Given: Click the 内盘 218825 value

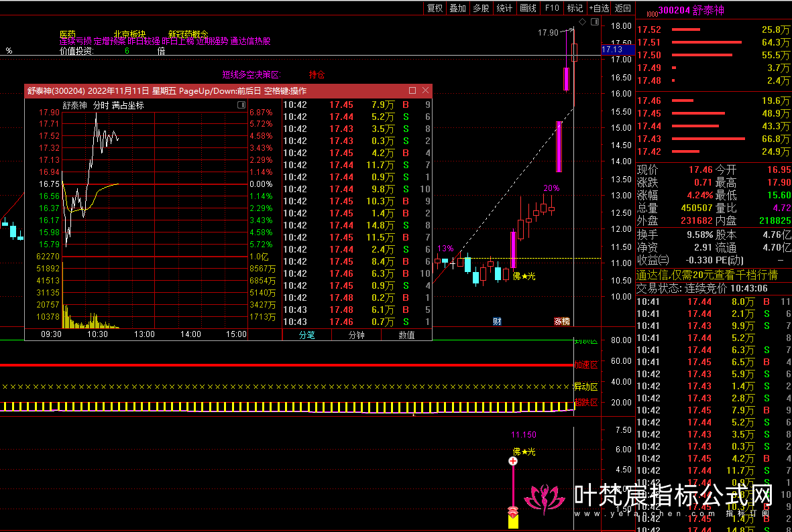Looking at the screenshot, I should tap(775, 220).
